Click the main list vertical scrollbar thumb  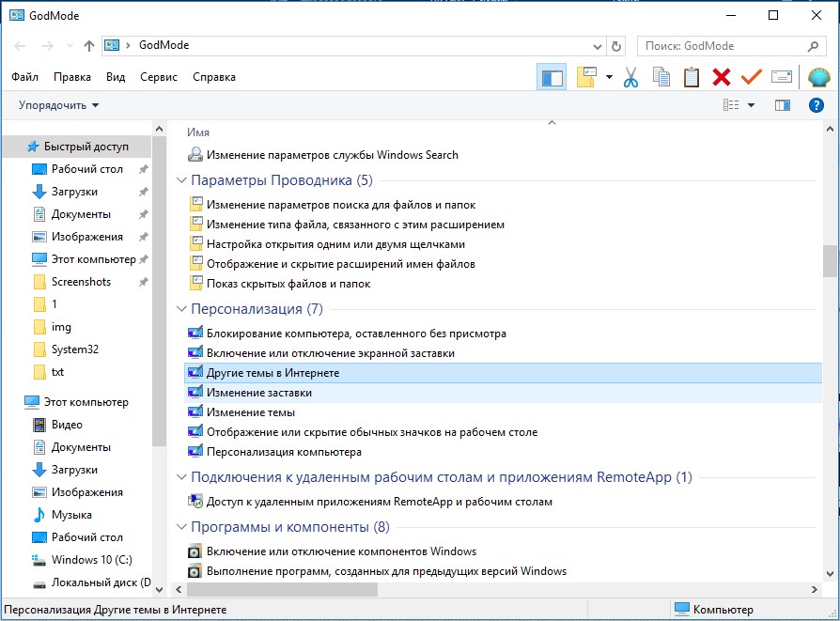[x=830, y=261]
